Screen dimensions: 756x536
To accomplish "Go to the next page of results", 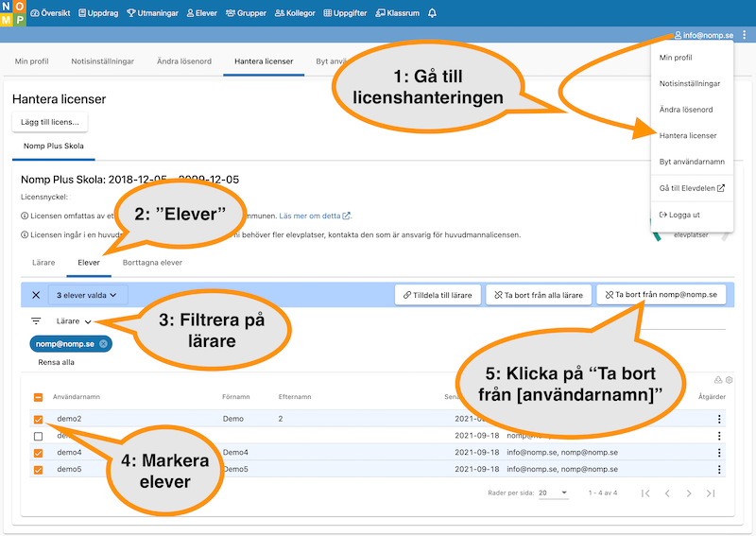I will (689, 493).
